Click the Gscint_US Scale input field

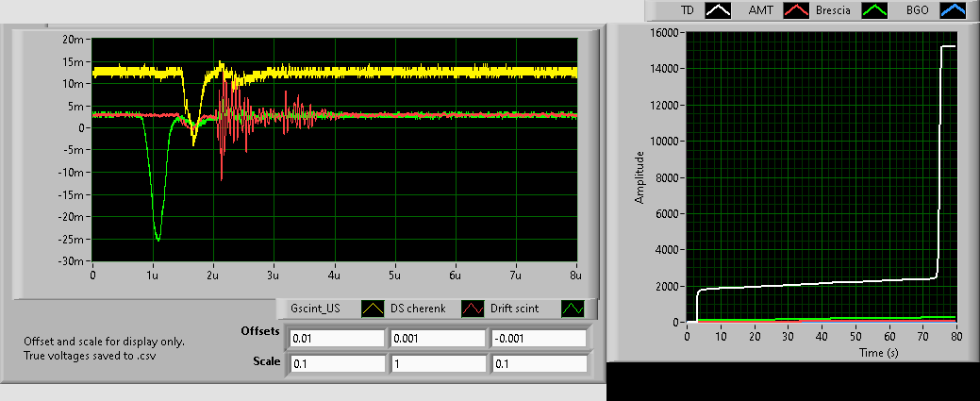(337, 363)
